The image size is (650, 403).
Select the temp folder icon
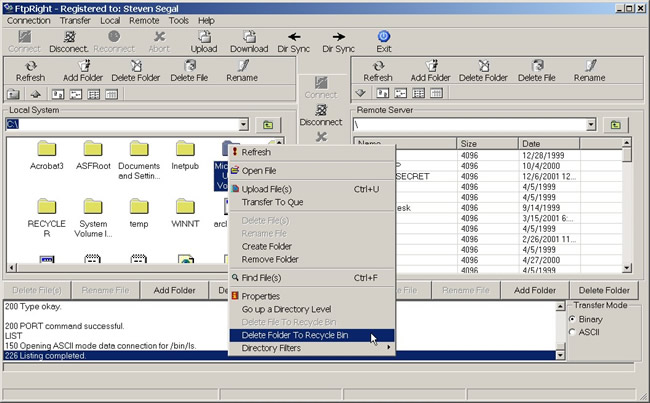point(139,206)
